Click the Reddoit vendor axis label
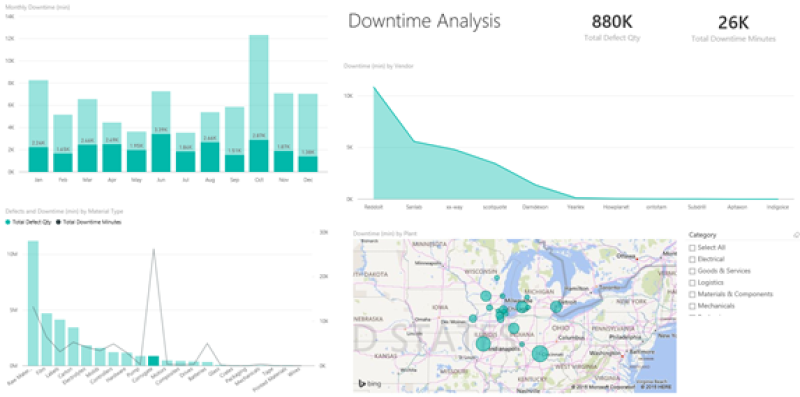This screenshot has width=800, height=397. (373, 207)
